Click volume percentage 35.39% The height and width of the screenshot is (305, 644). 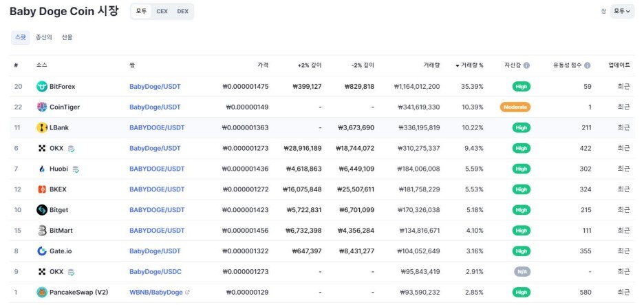coord(472,86)
